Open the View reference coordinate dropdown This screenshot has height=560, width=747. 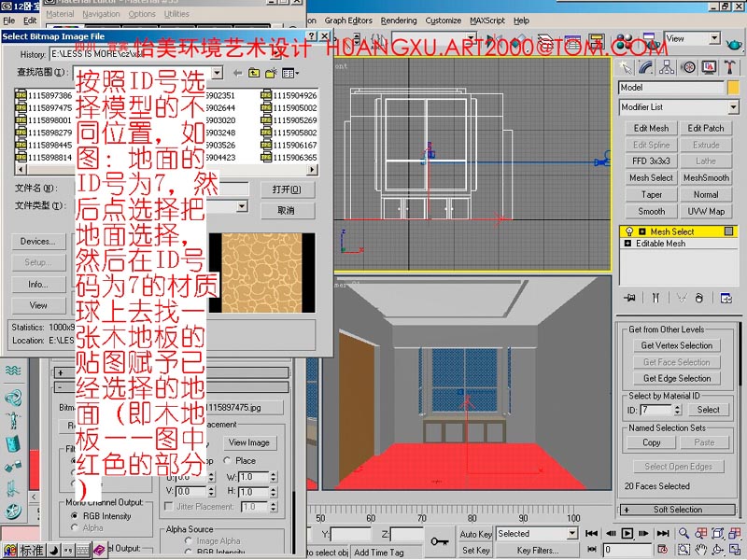coord(714,38)
